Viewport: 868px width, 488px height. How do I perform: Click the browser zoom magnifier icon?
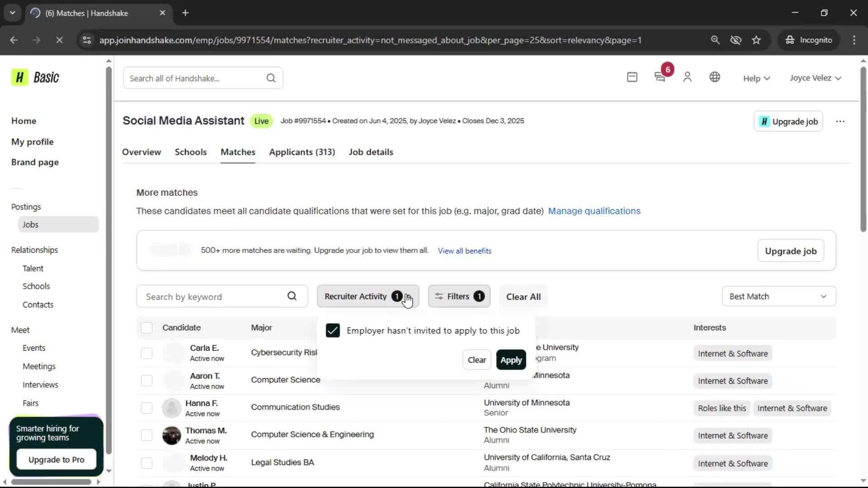(715, 40)
